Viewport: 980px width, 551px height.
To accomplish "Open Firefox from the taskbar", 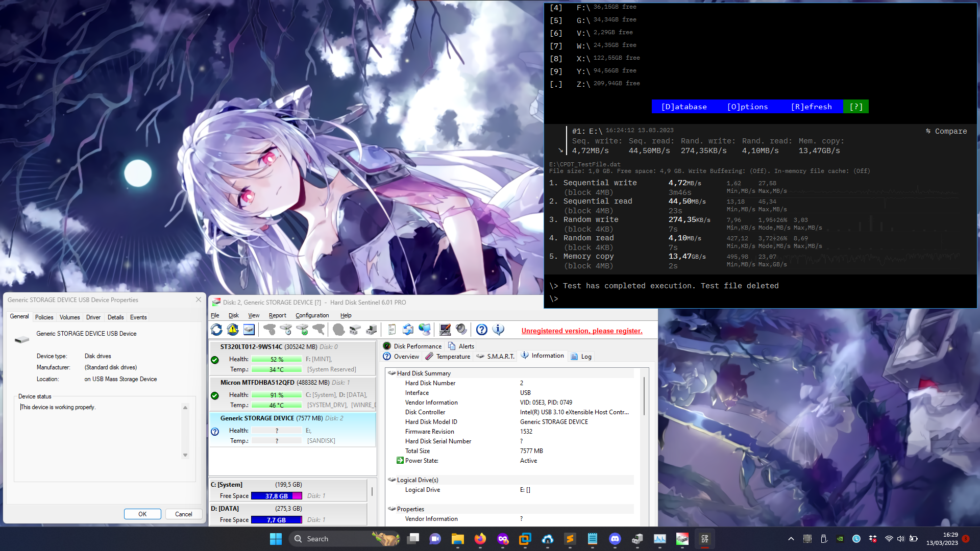I will pyautogui.click(x=480, y=539).
